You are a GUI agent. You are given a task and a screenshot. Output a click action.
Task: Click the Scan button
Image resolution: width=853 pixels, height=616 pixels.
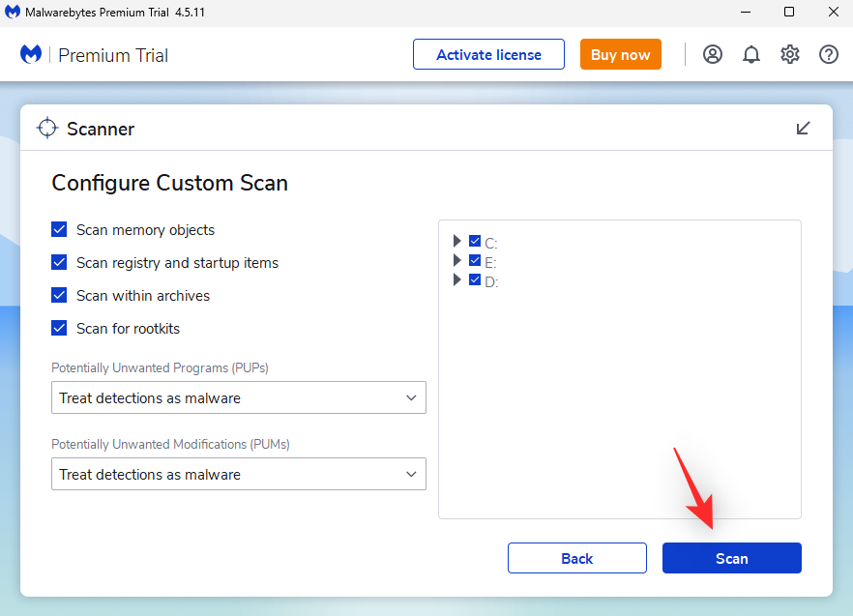coord(731,558)
